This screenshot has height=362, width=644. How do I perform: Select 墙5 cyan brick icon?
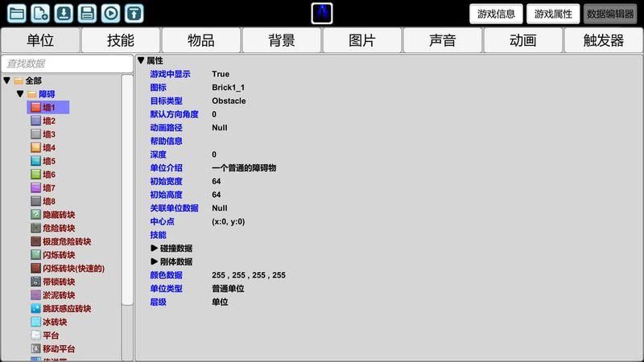coord(35,161)
